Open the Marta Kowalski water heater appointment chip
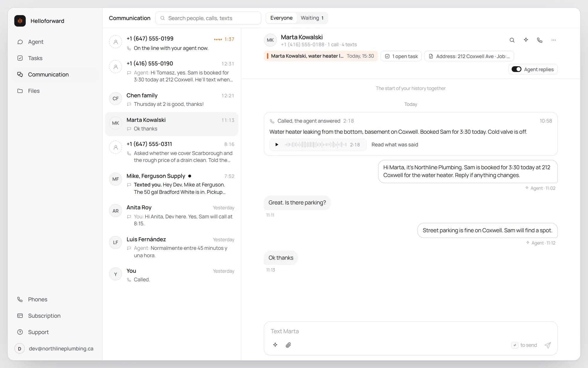The width and height of the screenshot is (588, 368). tap(321, 56)
